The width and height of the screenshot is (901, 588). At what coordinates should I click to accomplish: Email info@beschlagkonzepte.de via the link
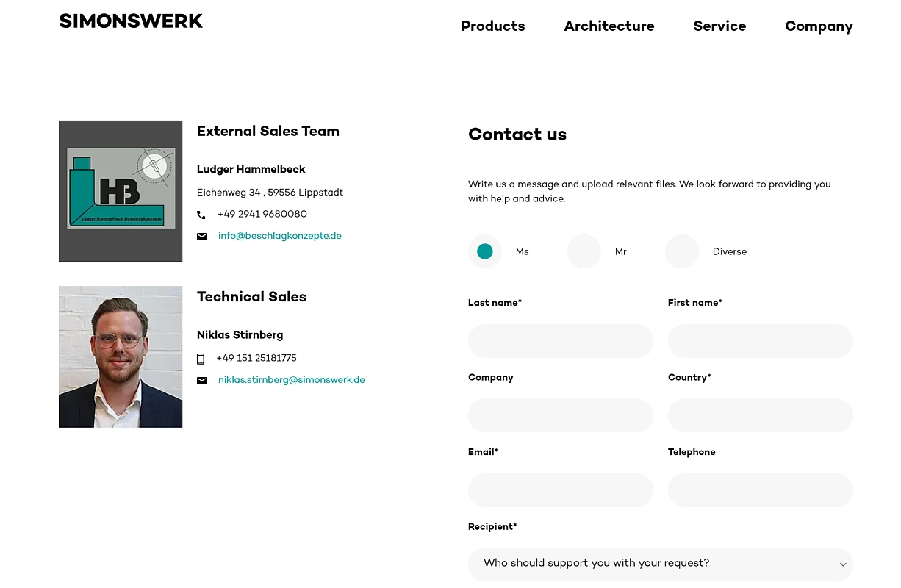point(280,236)
